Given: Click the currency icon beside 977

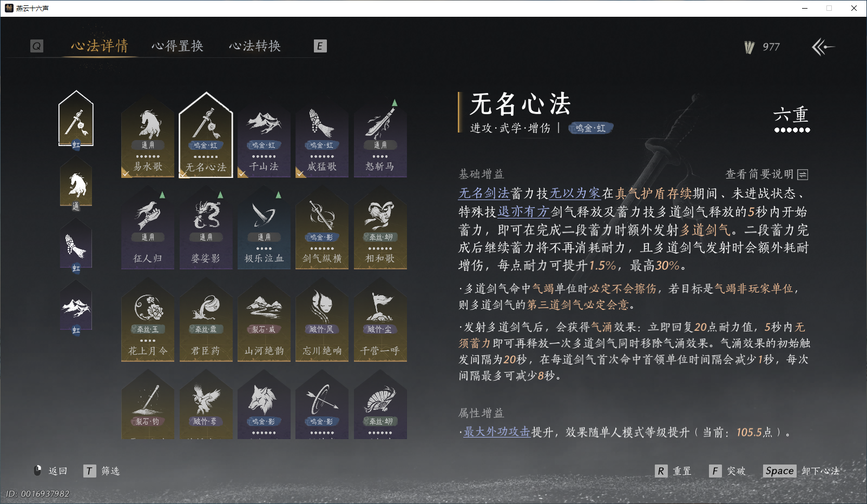Looking at the screenshot, I should pos(750,48).
